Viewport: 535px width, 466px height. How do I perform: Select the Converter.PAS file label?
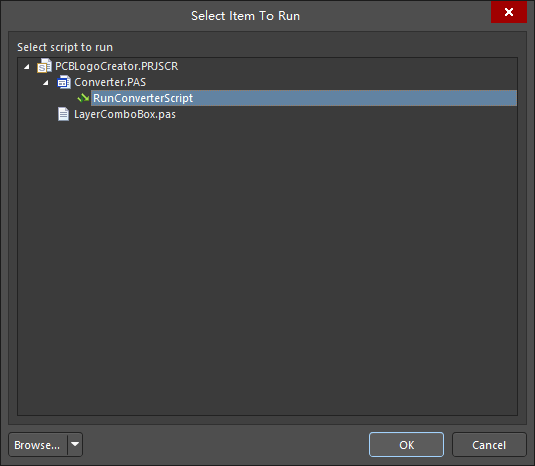click(110, 82)
